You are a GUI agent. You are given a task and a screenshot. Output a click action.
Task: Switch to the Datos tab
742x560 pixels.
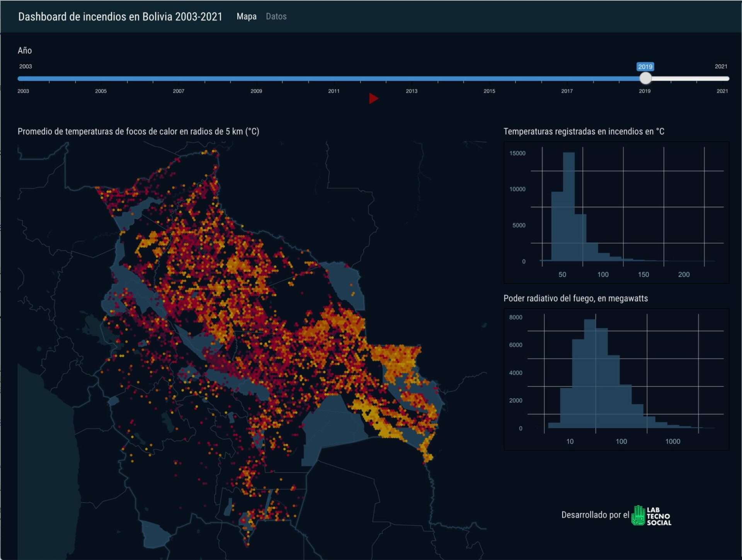276,17
